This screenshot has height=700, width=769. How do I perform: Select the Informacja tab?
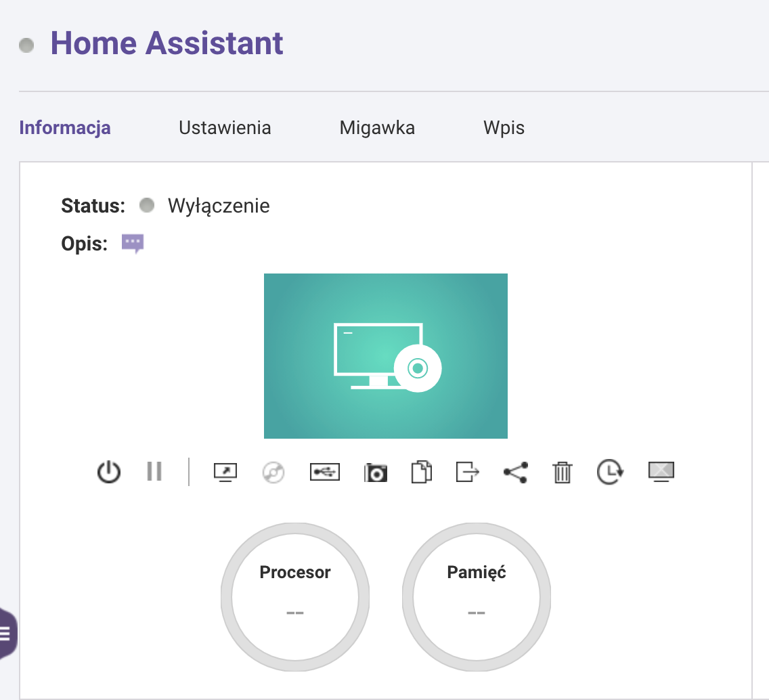tap(65, 127)
